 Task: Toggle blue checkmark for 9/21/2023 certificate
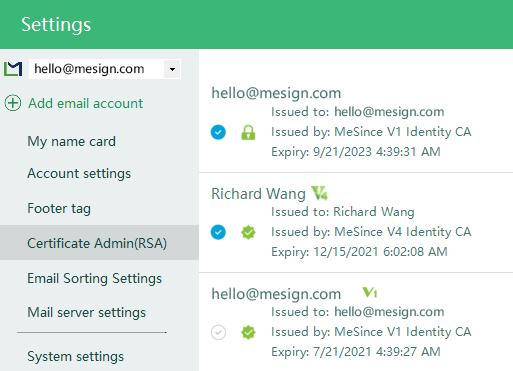click(218, 132)
